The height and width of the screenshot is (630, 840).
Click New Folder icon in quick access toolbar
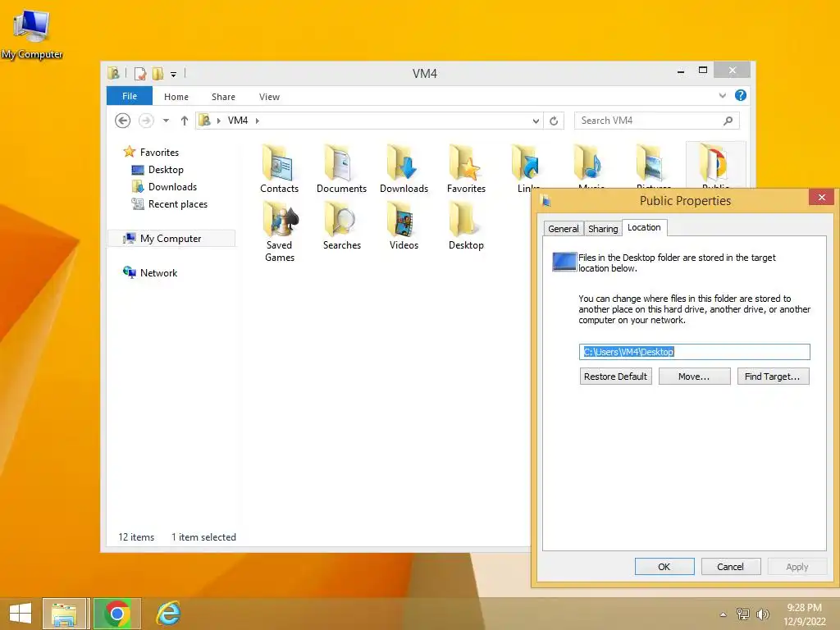tap(157, 73)
